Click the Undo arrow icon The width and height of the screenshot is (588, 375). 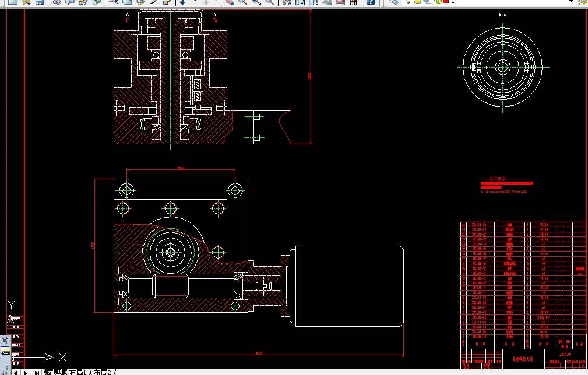coord(182,2)
